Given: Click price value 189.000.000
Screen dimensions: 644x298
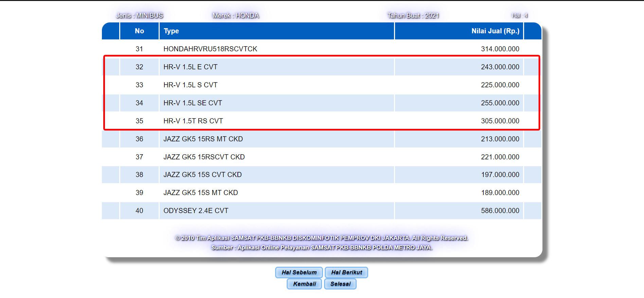Looking at the screenshot, I should (x=500, y=193).
